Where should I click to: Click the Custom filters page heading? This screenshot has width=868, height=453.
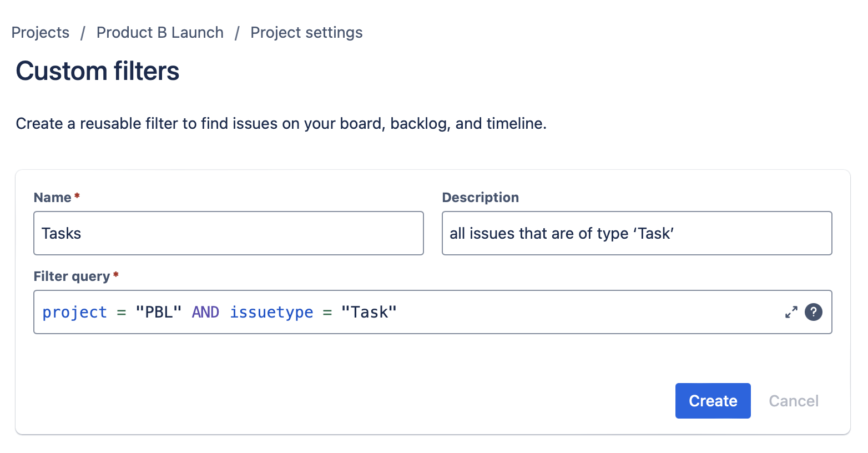[x=98, y=71]
